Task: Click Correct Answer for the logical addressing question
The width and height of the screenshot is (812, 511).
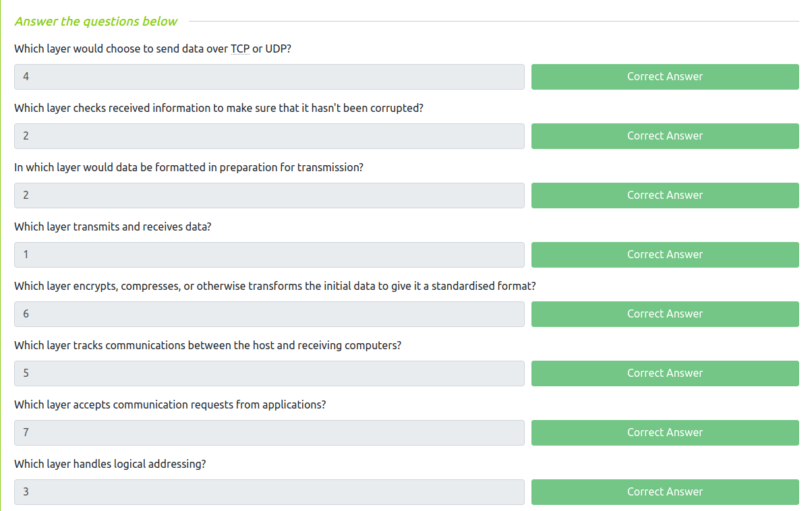Action: (665, 492)
